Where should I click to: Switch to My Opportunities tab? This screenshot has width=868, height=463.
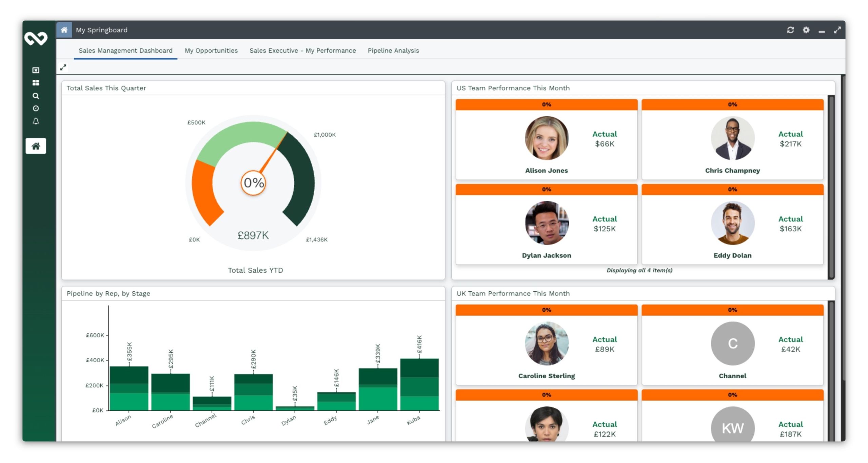(211, 51)
